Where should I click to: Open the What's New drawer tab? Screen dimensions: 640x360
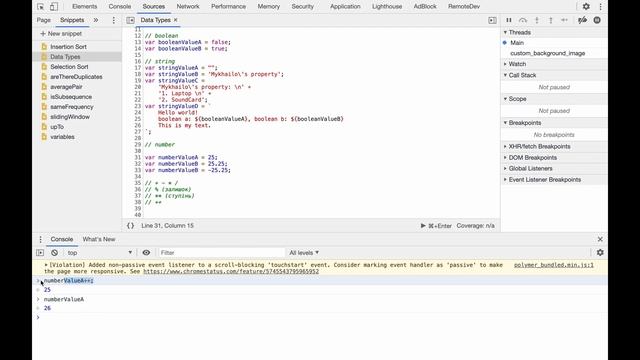click(99, 239)
